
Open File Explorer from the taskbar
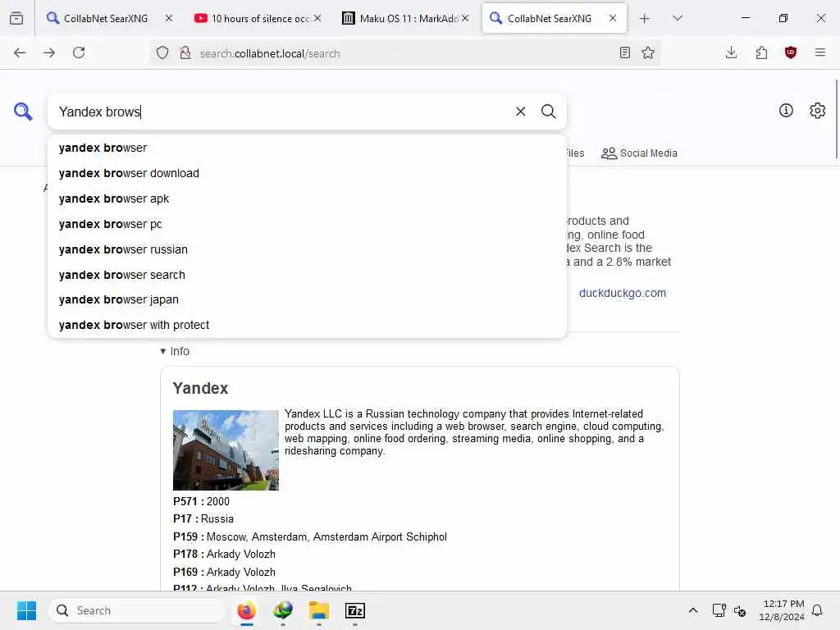(319, 610)
